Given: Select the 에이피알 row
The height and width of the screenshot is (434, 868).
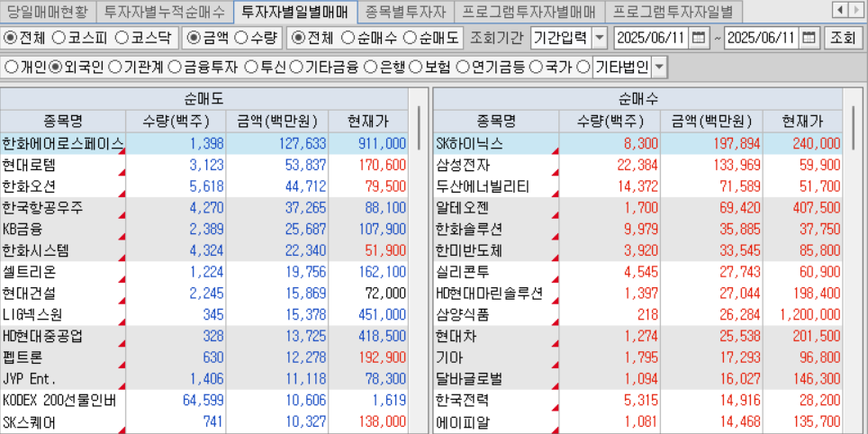Looking at the screenshot, I should (x=637, y=422).
